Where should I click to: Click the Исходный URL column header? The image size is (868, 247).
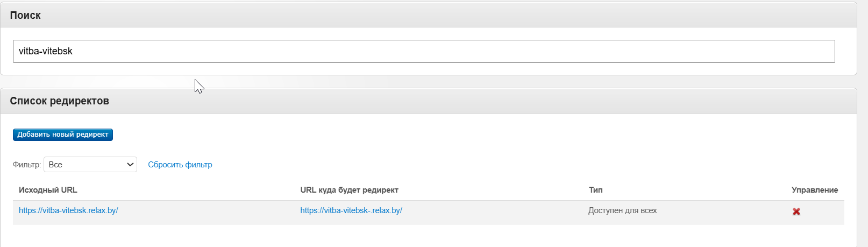(x=48, y=190)
